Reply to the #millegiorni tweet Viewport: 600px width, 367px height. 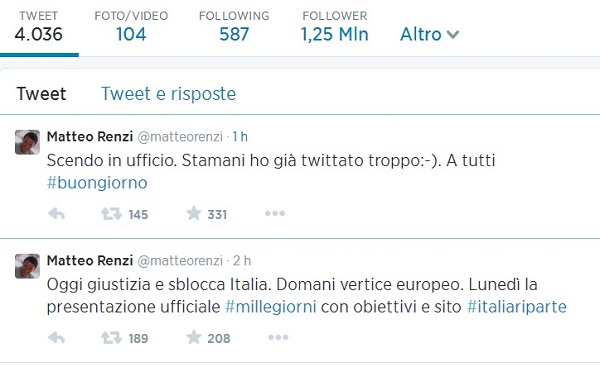[x=57, y=338]
